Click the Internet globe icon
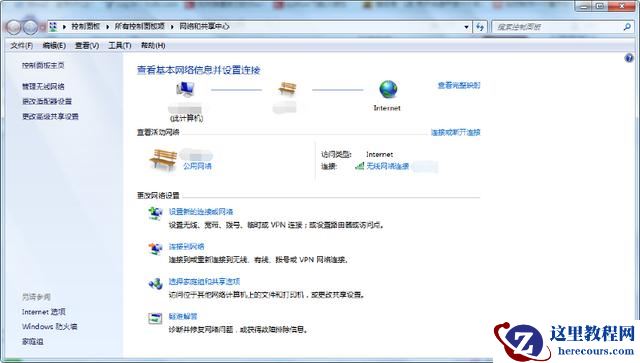 (388, 89)
